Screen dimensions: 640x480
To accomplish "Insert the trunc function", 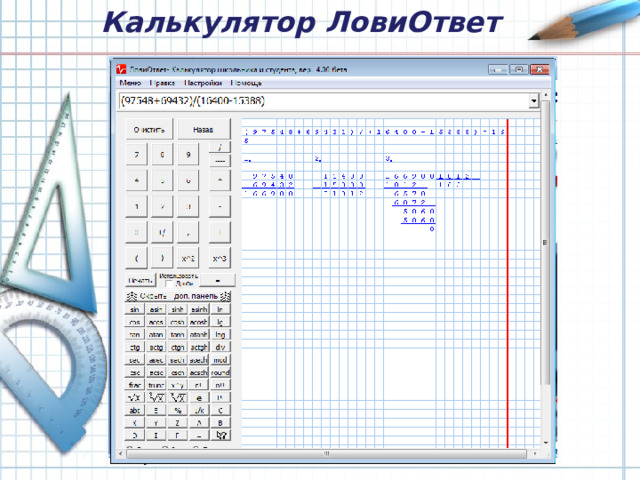I will 156,385.
